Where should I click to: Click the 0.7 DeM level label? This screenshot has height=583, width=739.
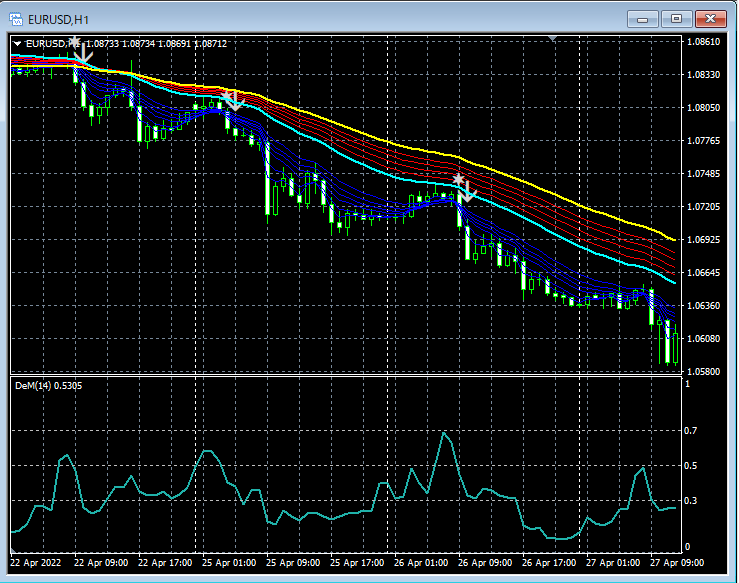pyautogui.click(x=690, y=430)
